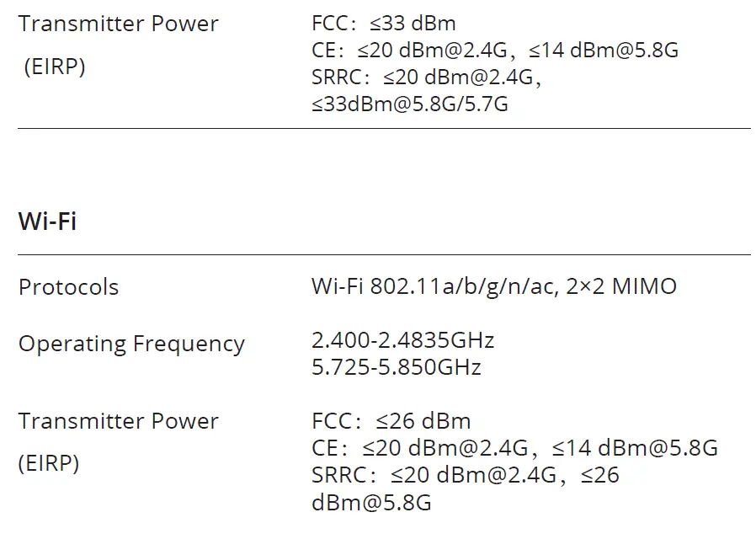Screen dimensions: 756x539
Task: Click the SRRC line above the Wi-Fi heading
Action: click(425, 77)
